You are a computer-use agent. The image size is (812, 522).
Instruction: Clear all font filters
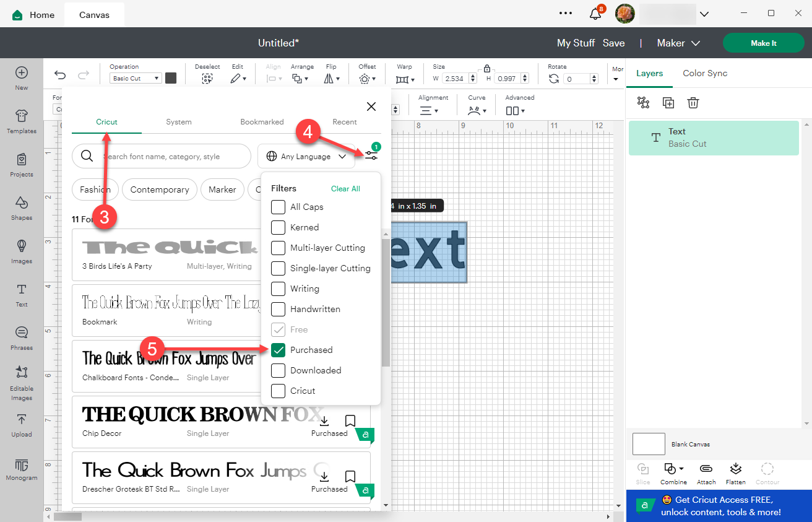[345, 188]
